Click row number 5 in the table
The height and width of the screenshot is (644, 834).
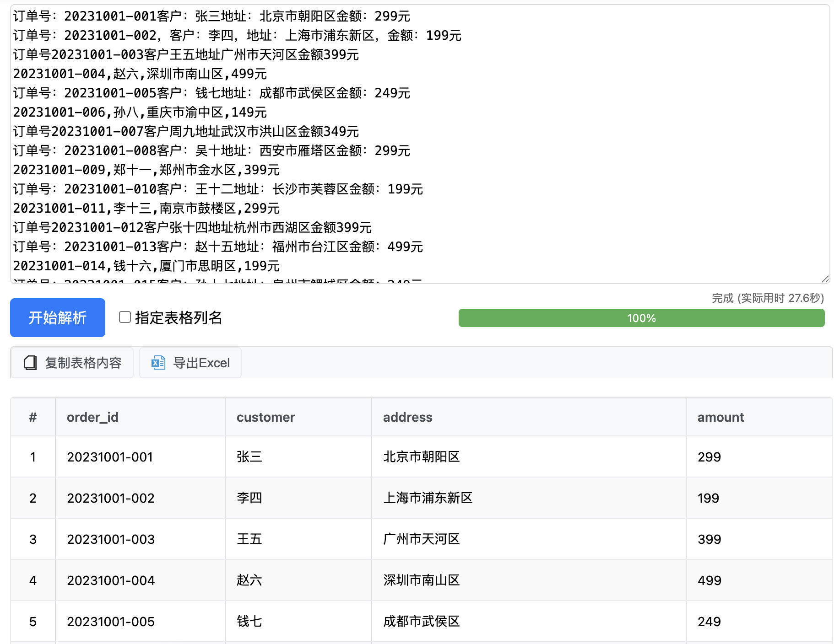click(x=32, y=621)
